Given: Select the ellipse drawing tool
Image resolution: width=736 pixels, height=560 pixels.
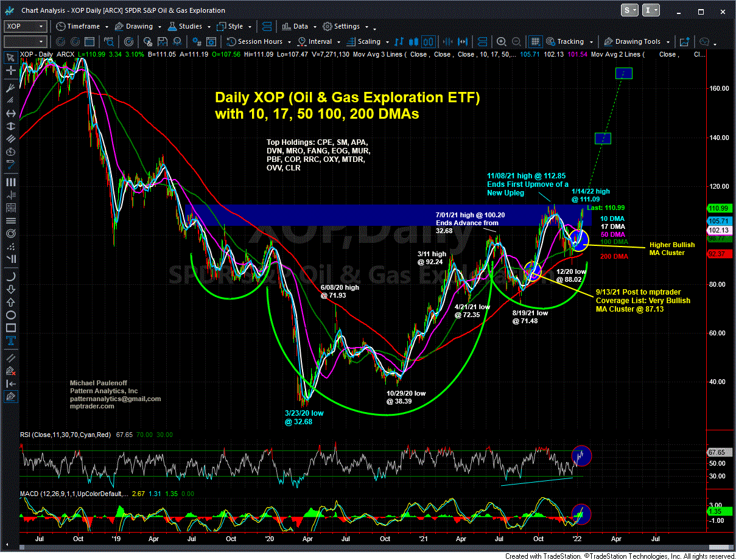Looking at the screenshot, I should [x=10, y=315].
